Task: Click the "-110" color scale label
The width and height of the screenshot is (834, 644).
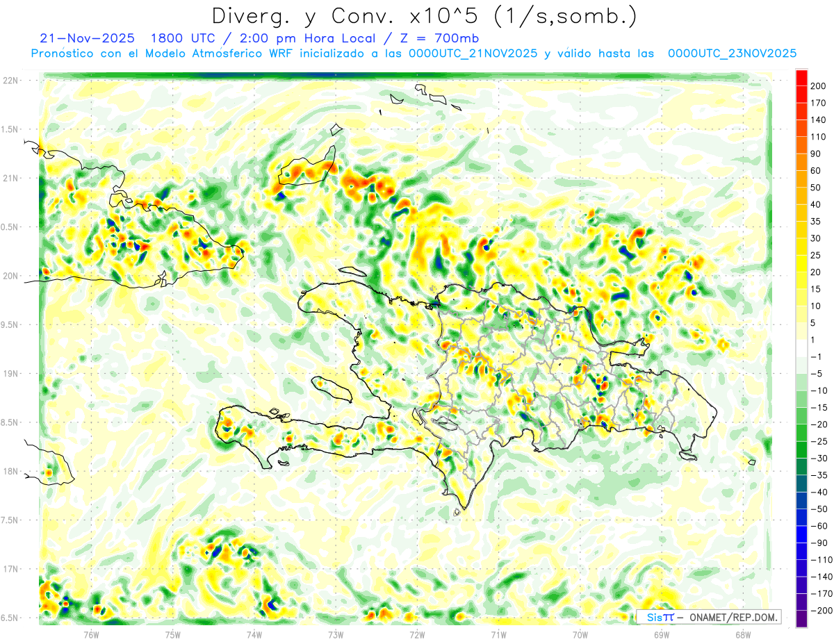Action: (821, 560)
